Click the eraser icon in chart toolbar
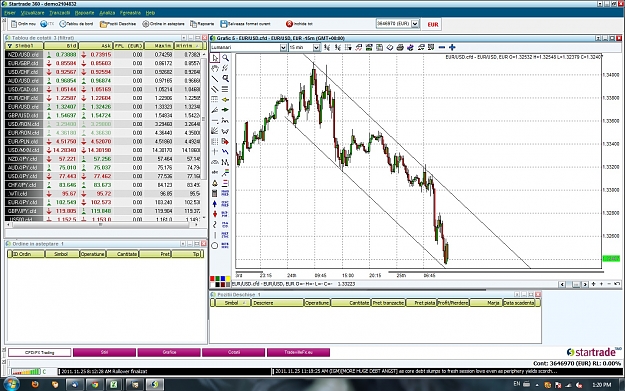The height and width of the screenshot is (391, 625). coord(390,47)
